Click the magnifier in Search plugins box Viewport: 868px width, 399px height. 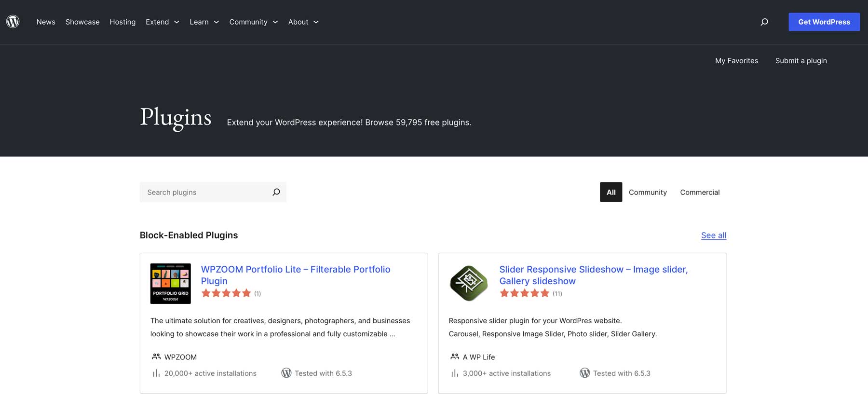tap(276, 192)
